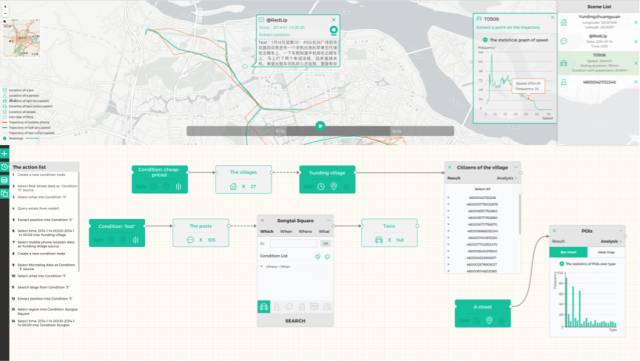Select the chat bubble scene list entry
The width and height of the screenshot is (640, 361).
[x=598, y=41]
